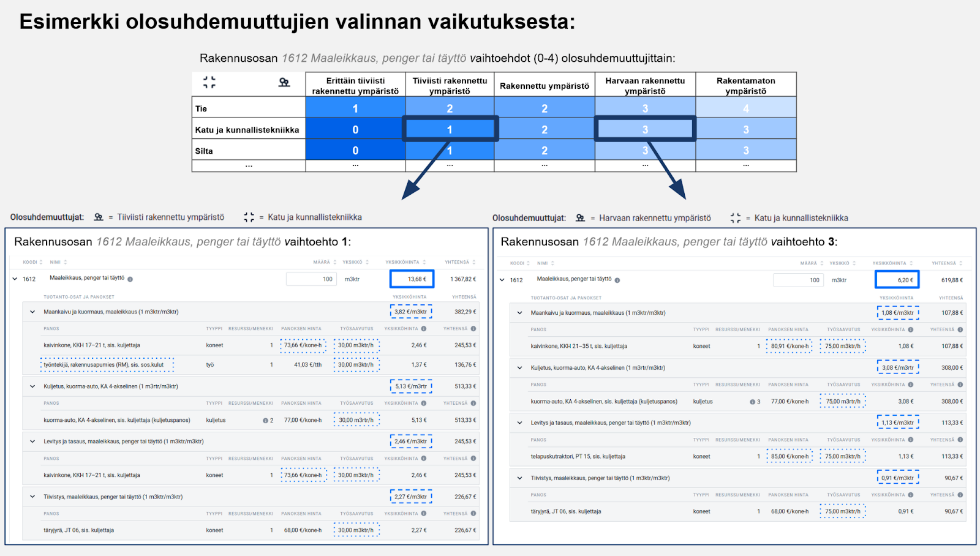Viewport: 980px width, 556px height.
Task: Click info icon beside resource count 3 in vaihtoehto 3
Action: pos(752,402)
